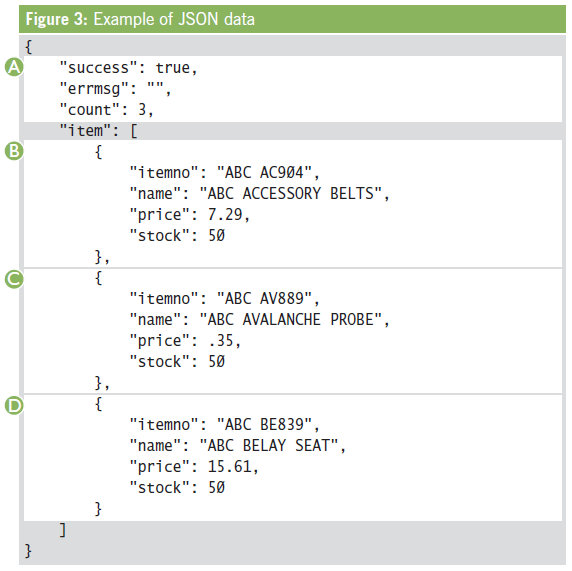The image size is (572, 571).
Task: Click the final closing curly brace
Action: (28, 551)
